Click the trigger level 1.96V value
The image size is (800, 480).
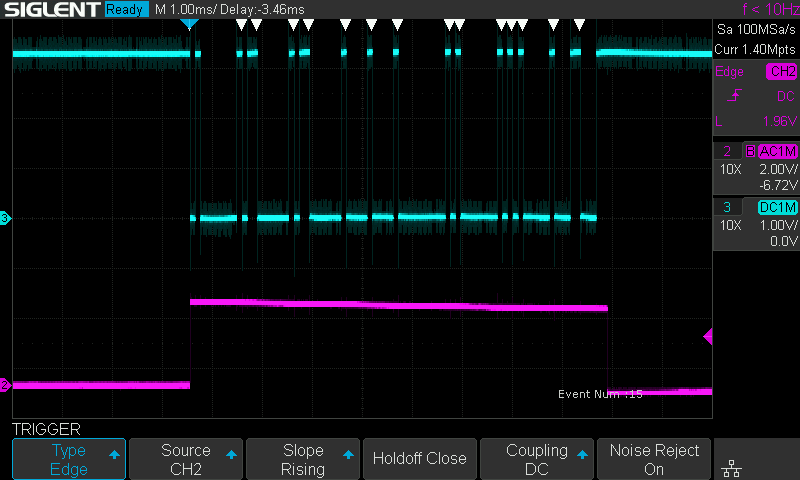[780, 121]
